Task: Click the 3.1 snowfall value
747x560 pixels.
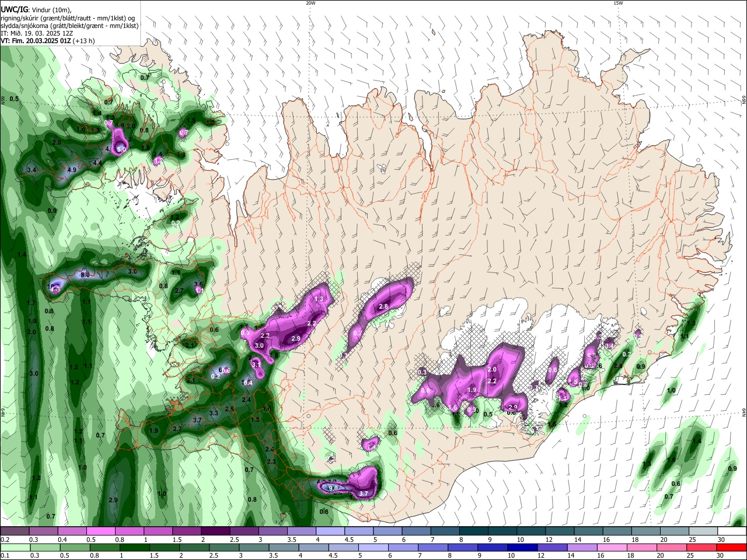Action: [x=256, y=364]
